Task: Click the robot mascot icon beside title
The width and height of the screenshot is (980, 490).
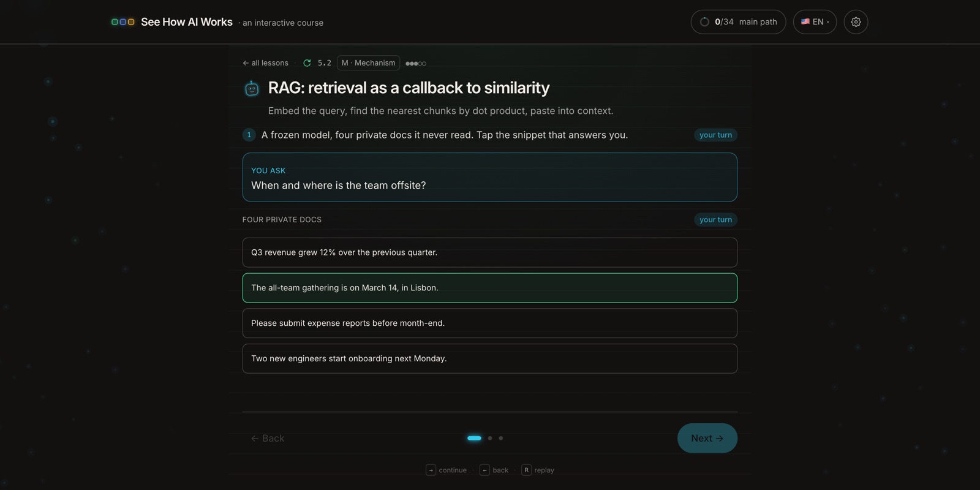Action: (252, 88)
